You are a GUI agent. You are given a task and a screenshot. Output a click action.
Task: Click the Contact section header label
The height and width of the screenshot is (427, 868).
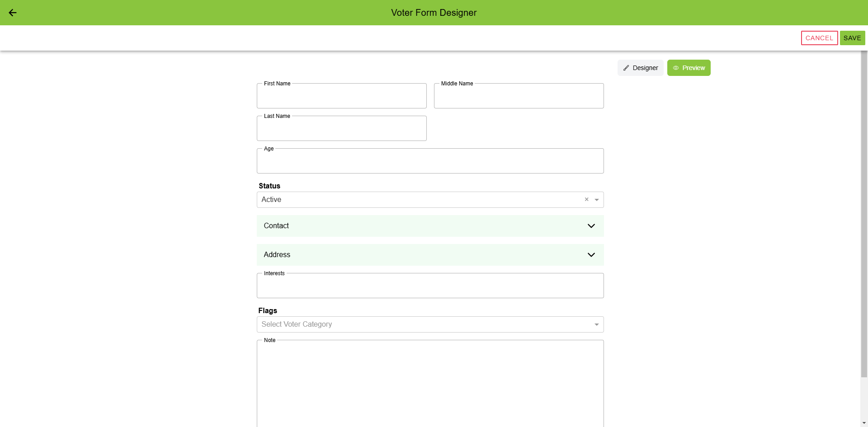point(276,226)
